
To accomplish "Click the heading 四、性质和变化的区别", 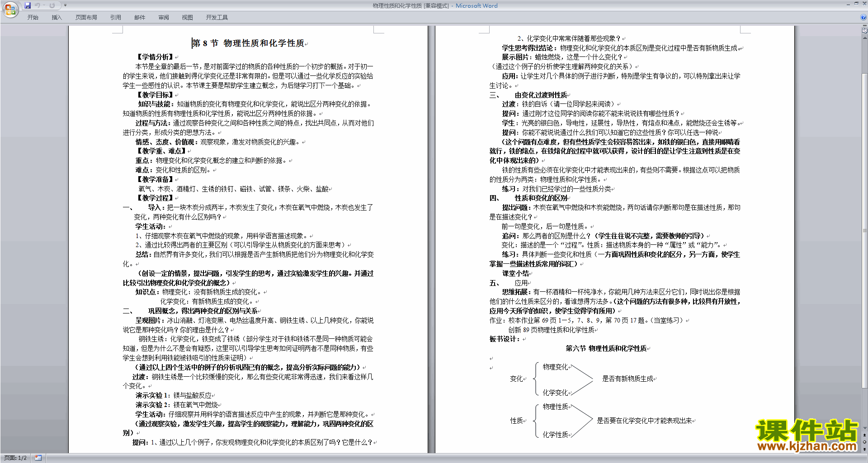I will pyautogui.click(x=528, y=198).
